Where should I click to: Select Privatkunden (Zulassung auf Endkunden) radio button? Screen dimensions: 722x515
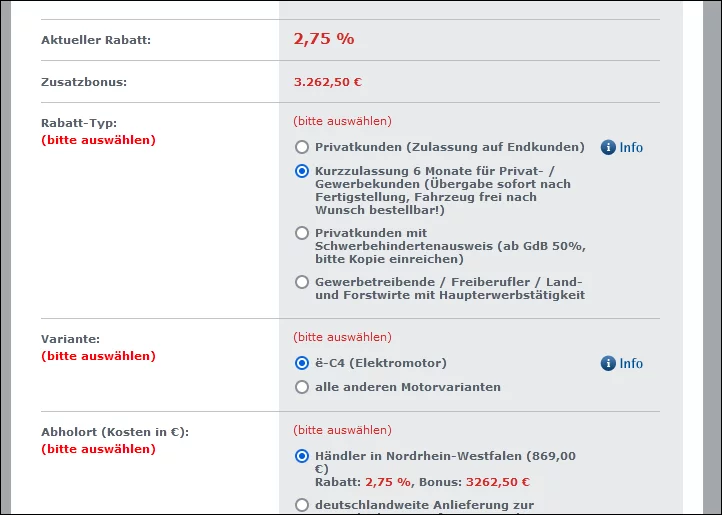[x=302, y=147]
